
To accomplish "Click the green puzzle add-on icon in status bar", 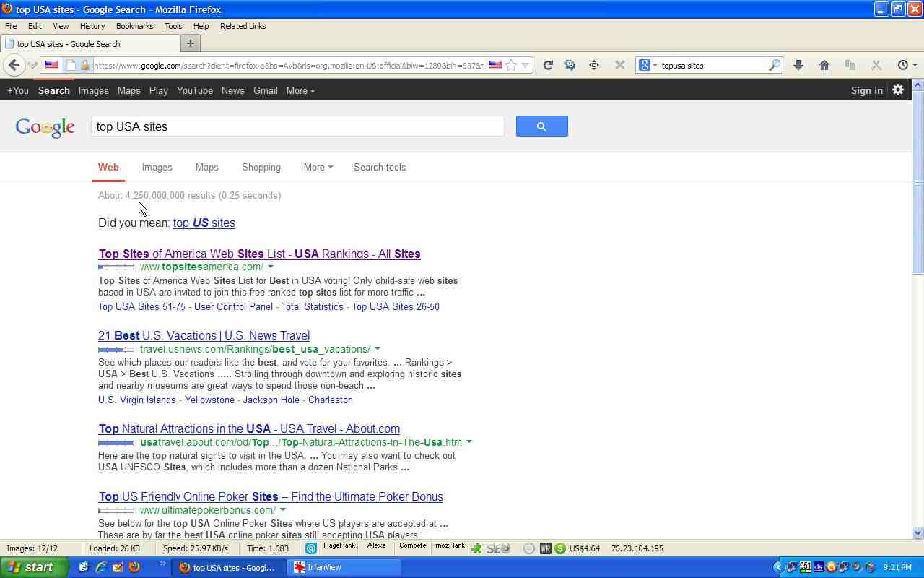I will click(x=476, y=548).
